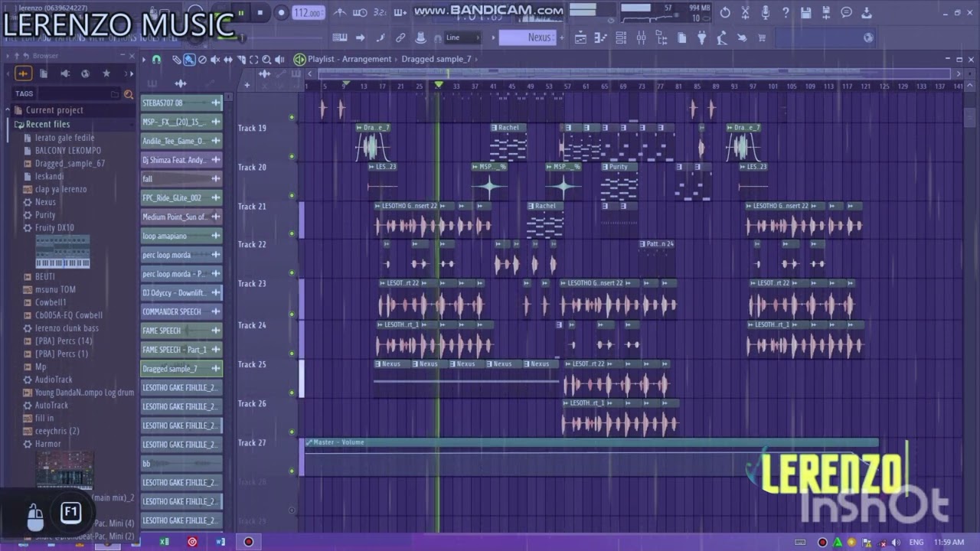Select the Slip tool in playlist toolbar
Screen dimensions: 980x551
coord(228,59)
